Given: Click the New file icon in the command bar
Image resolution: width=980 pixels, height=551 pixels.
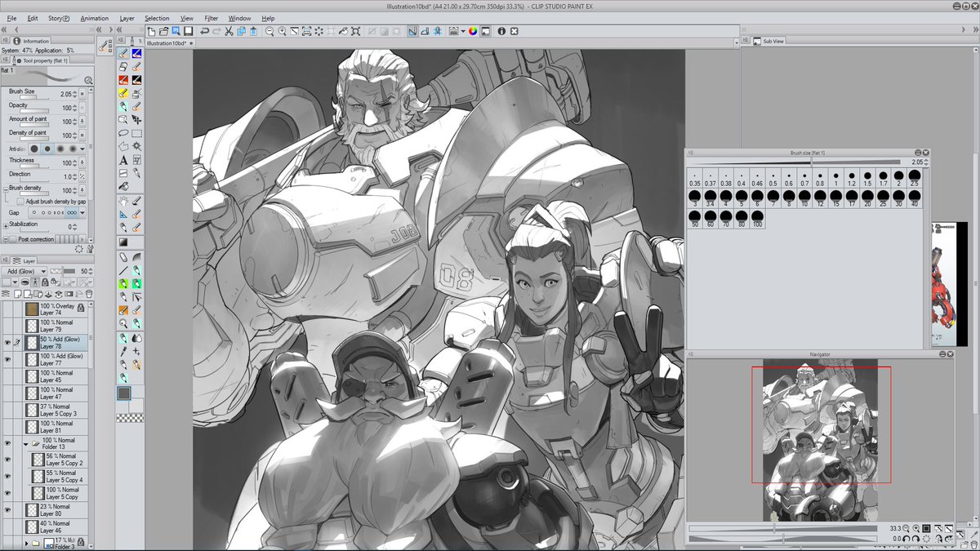Looking at the screenshot, I should (152, 32).
